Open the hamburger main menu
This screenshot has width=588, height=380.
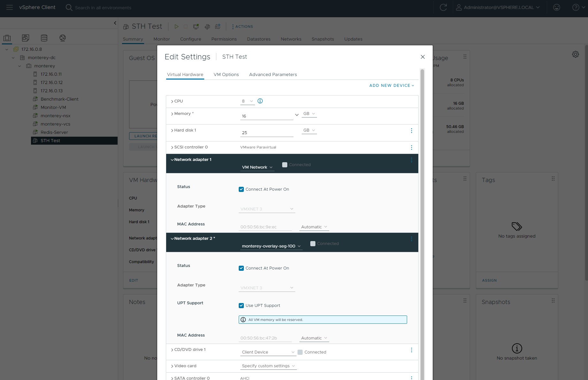pos(10,7)
